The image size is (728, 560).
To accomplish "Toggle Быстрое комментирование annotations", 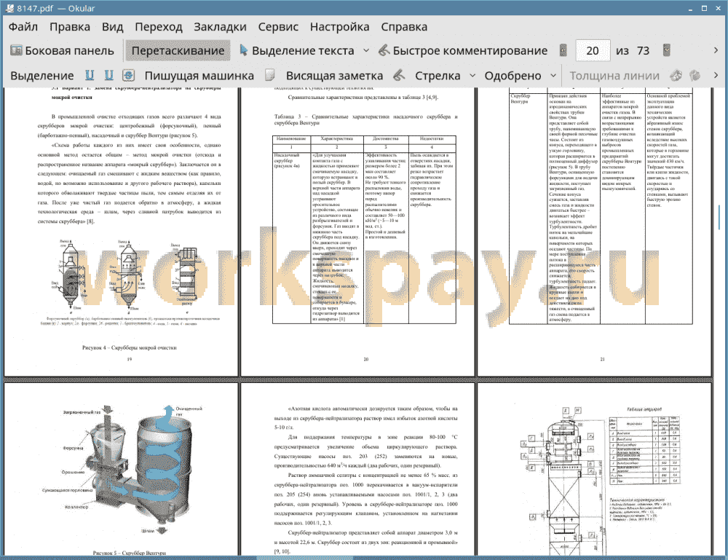I will click(x=463, y=51).
